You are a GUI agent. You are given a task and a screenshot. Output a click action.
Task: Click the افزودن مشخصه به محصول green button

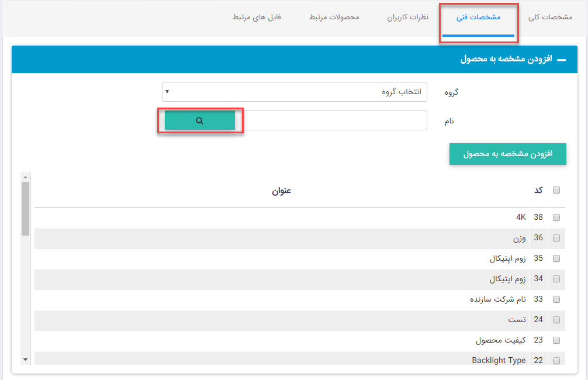coord(507,154)
